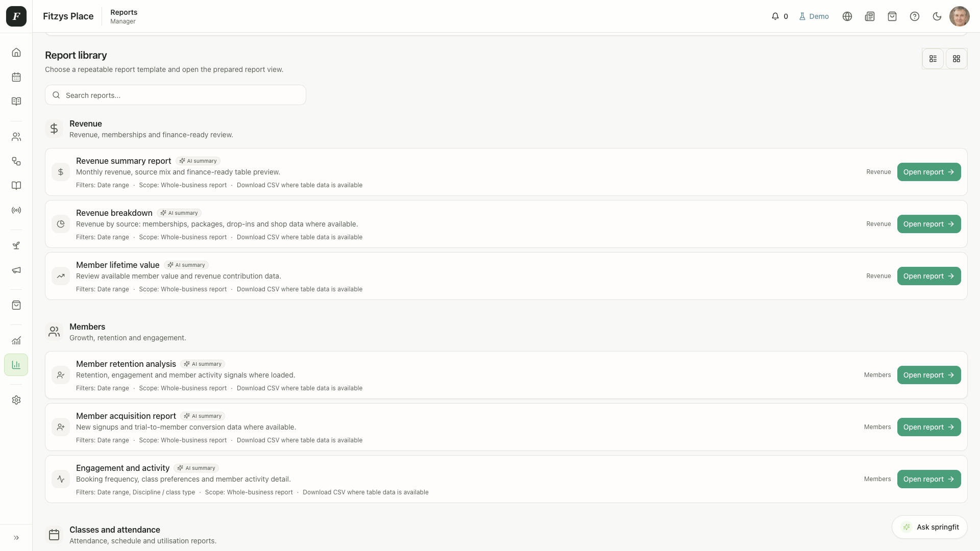Click the dollar icon on Revenue summary report

click(x=61, y=172)
